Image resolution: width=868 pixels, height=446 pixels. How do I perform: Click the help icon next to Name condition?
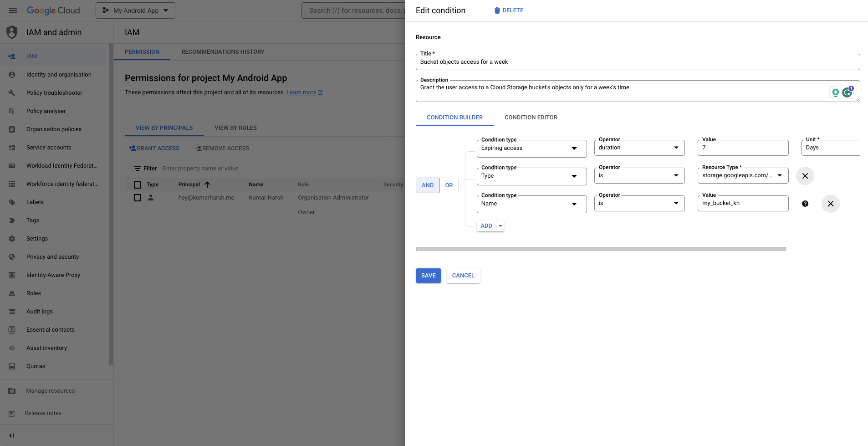pyautogui.click(x=805, y=204)
